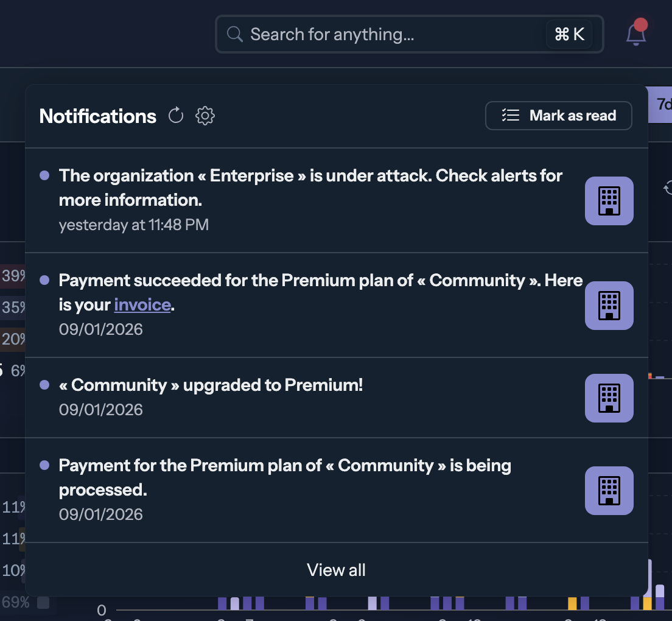Mark all notifications as read
The height and width of the screenshot is (621, 672).
tap(558, 115)
